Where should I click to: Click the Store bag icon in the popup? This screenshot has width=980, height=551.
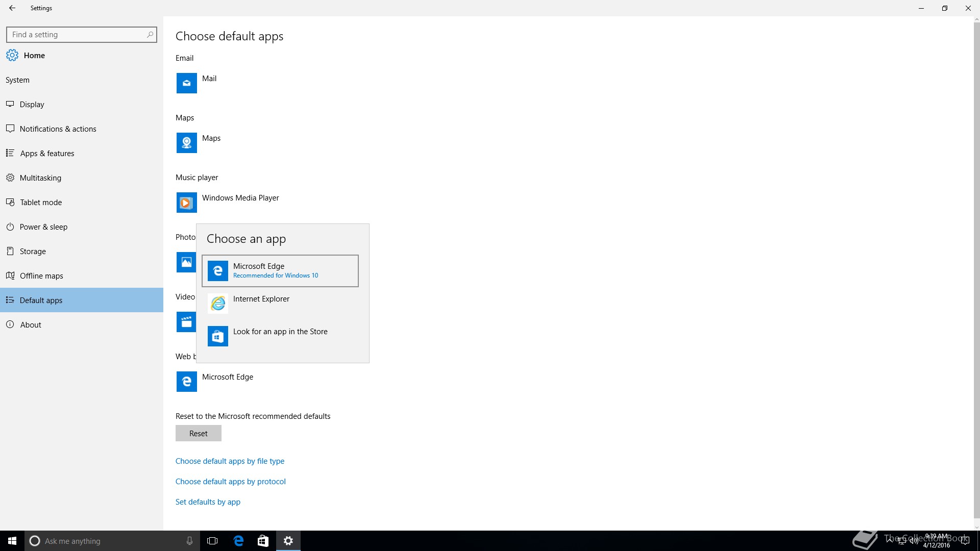coord(218,336)
